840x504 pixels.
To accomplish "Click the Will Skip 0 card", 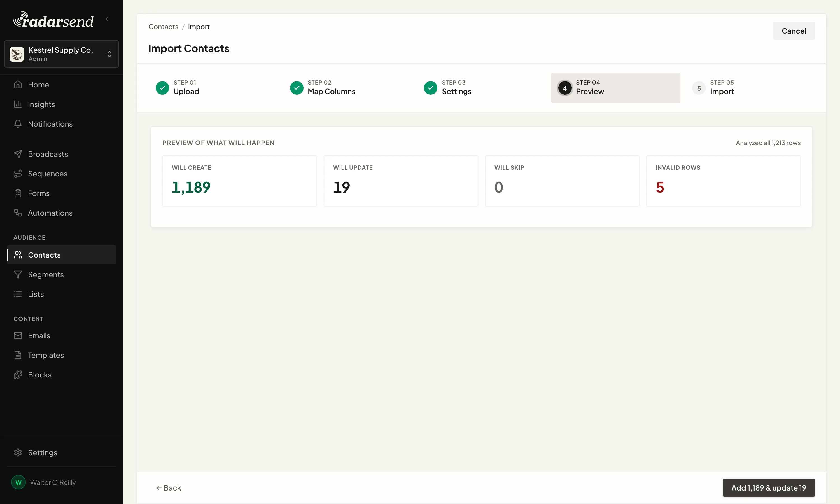I will (x=562, y=181).
